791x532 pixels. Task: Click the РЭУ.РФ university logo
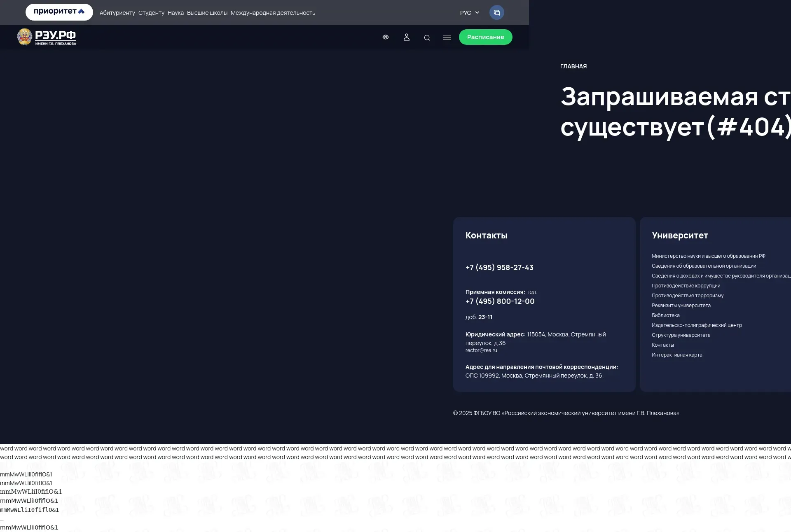[x=47, y=37]
